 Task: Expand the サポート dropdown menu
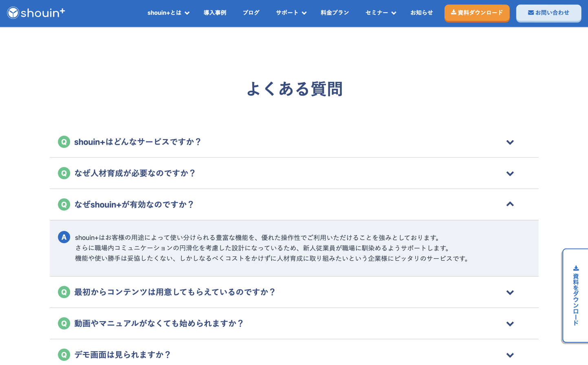click(x=291, y=13)
